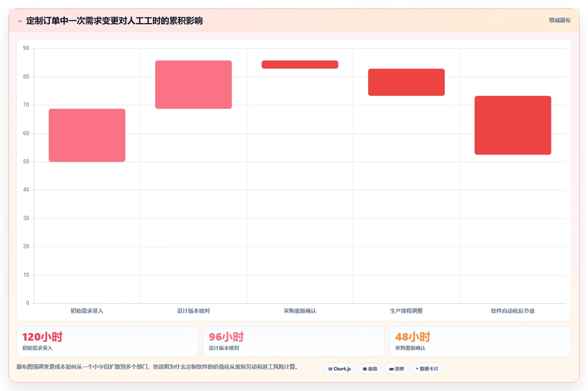Click the y-axis value 90

[x=26, y=48]
